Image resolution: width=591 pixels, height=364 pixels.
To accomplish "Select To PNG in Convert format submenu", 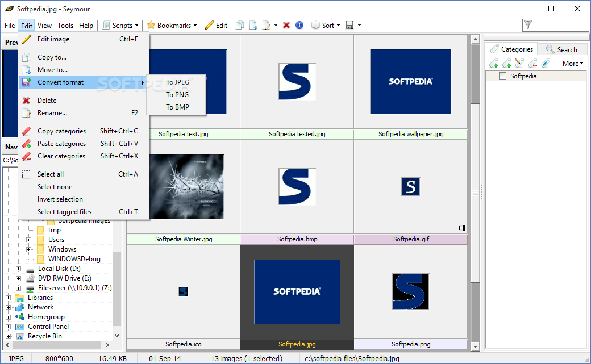I will 176,95.
